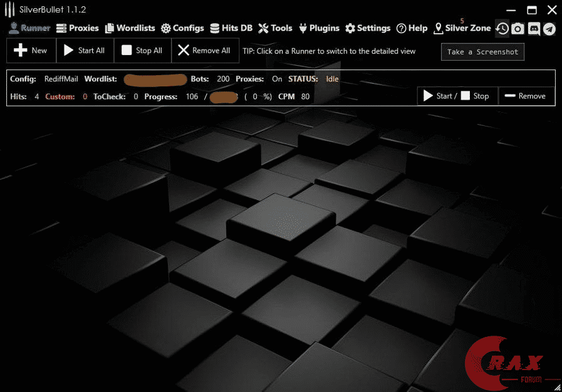Open the Wordlists tab
562x392 pixels.
click(x=130, y=28)
